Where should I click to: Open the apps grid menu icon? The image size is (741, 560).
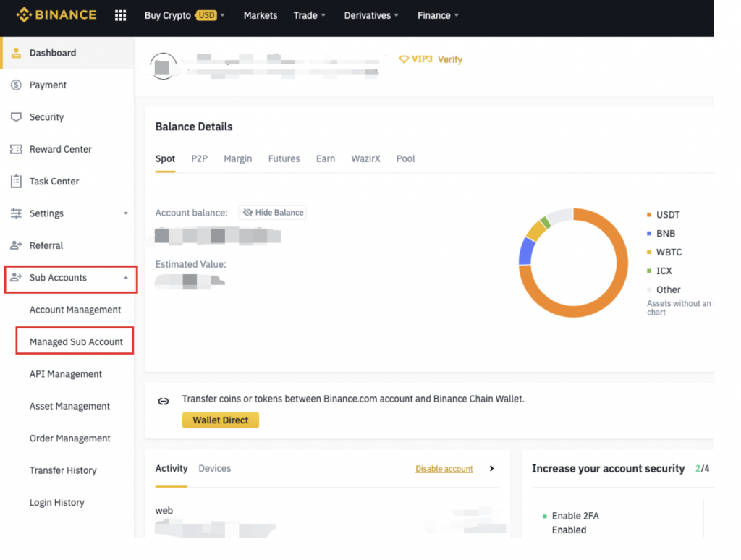click(x=121, y=16)
